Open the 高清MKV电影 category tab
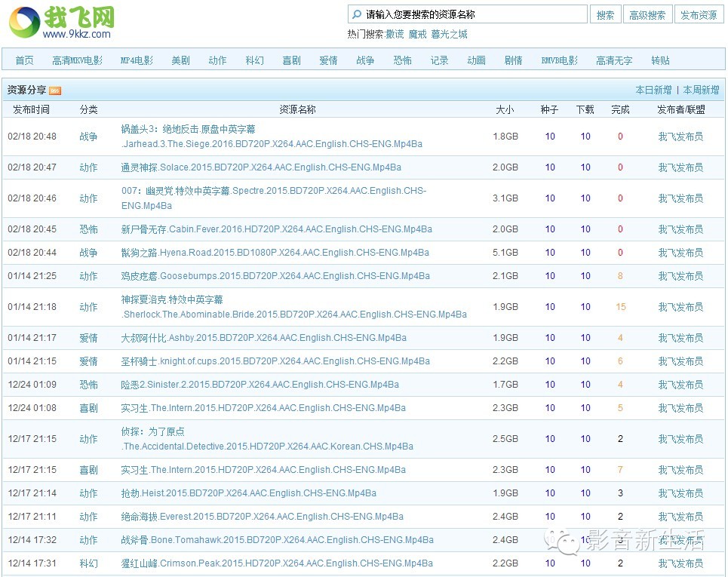Viewport: 728px width, 577px height. click(x=77, y=60)
